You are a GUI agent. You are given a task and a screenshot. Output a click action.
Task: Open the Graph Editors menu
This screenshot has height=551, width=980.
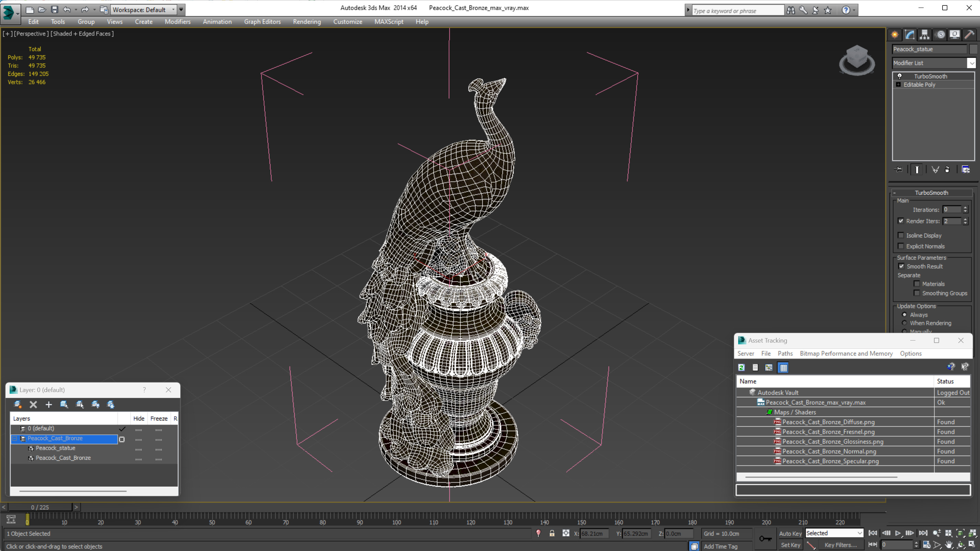262,22
